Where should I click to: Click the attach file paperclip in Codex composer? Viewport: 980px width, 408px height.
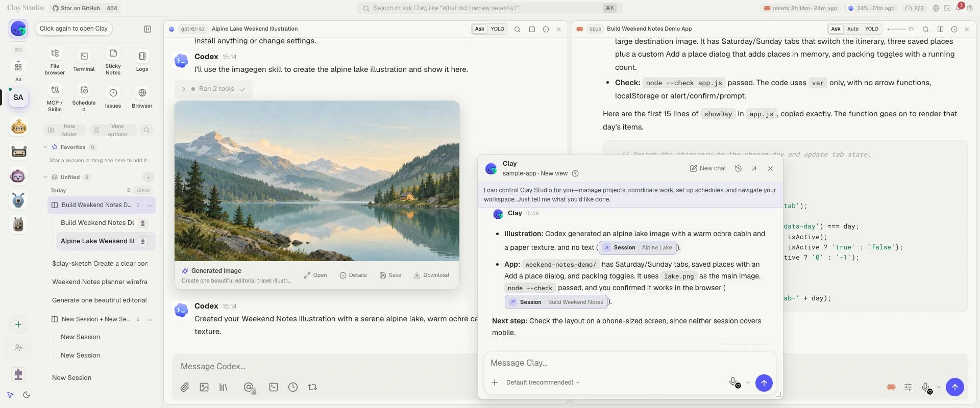185,387
